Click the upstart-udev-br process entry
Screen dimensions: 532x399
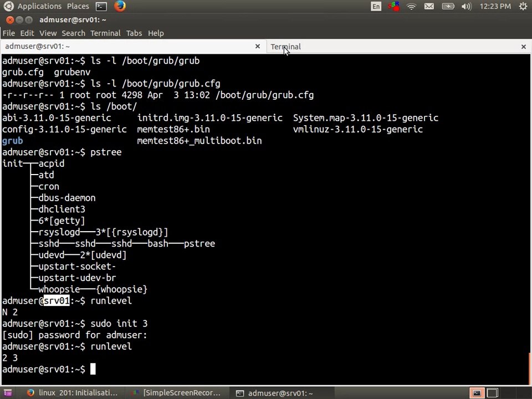pos(78,278)
